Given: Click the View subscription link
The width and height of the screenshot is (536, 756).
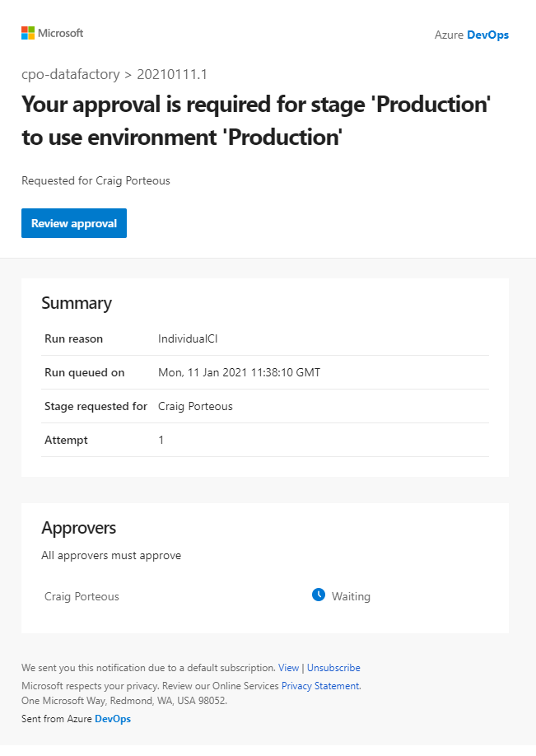Looking at the screenshot, I should [288, 668].
